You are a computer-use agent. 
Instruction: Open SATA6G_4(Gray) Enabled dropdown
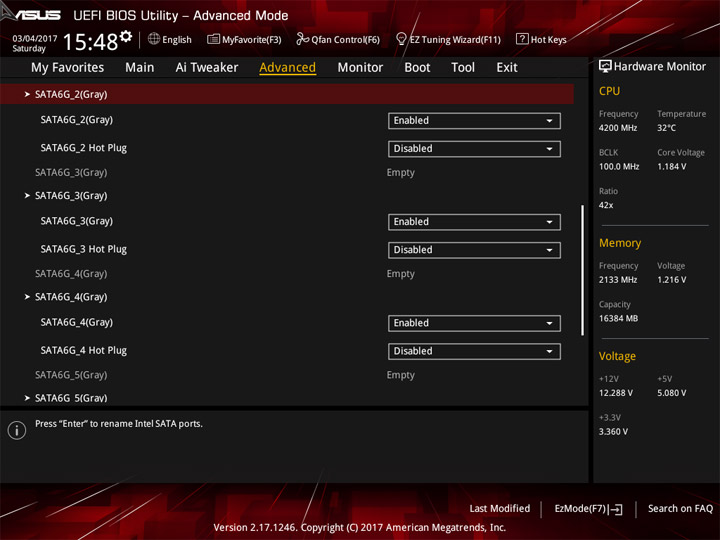pyautogui.click(x=474, y=323)
